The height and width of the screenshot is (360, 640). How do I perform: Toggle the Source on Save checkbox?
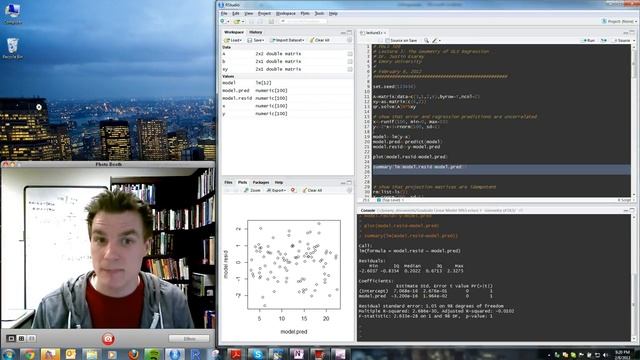click(387, 40)
